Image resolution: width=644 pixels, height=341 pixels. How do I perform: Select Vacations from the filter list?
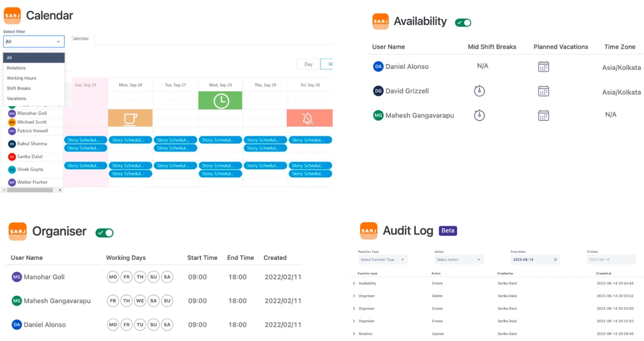[34, 99]
